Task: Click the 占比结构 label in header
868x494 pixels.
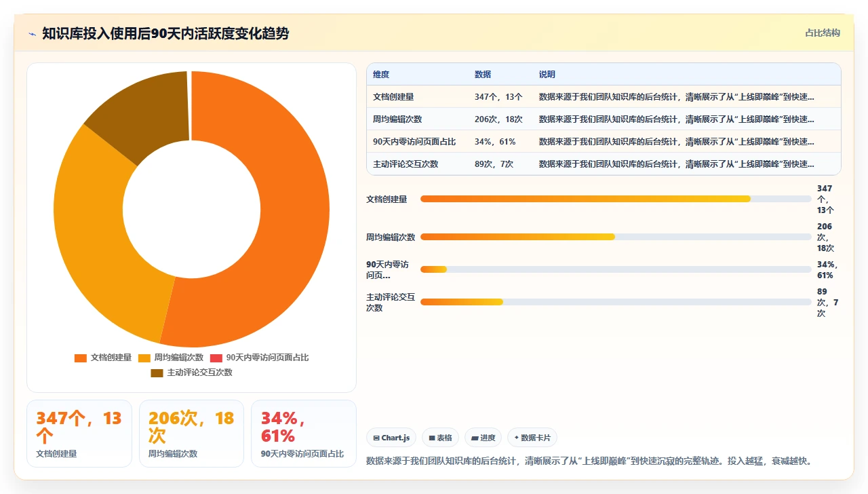Action: (x=823, y=33)
